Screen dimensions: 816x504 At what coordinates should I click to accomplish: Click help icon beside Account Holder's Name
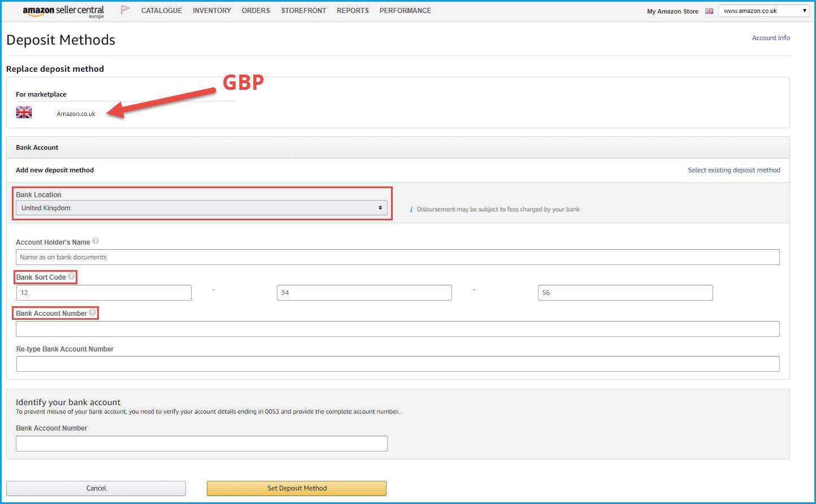click(x=96, y=241)
